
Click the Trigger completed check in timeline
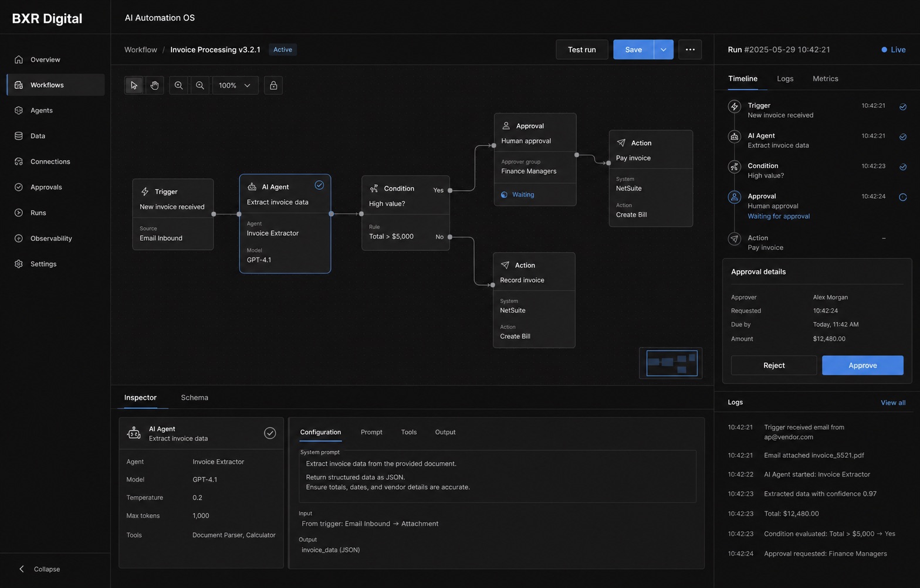(903, 107)
